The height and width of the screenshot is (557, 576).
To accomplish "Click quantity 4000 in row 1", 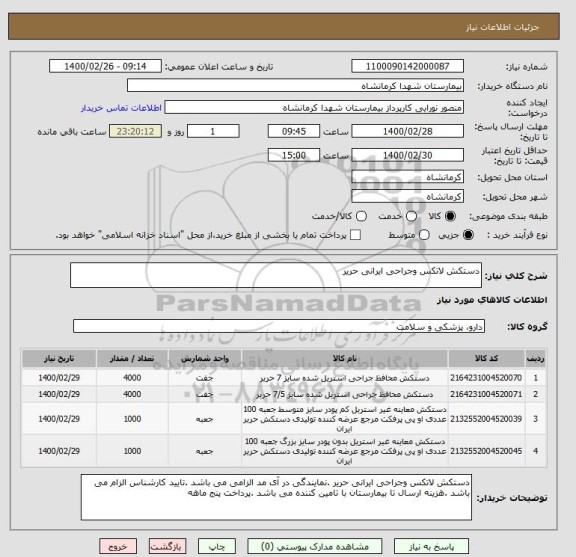I will pos(132,378).
